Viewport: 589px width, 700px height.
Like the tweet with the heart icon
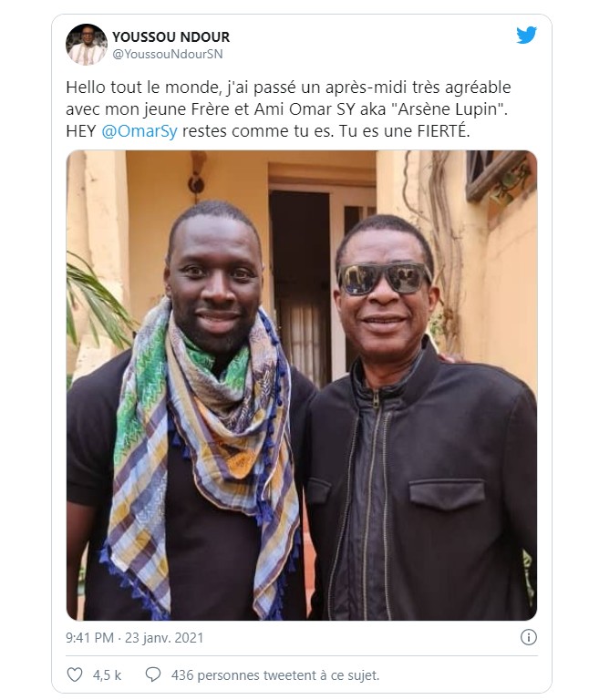click(x=75, y=674)
